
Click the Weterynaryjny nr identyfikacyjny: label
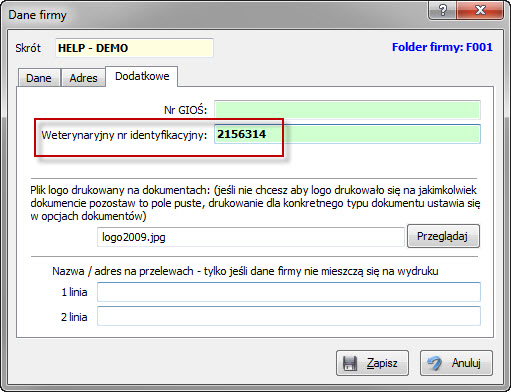pyautogui.click(x=124, y=135)
